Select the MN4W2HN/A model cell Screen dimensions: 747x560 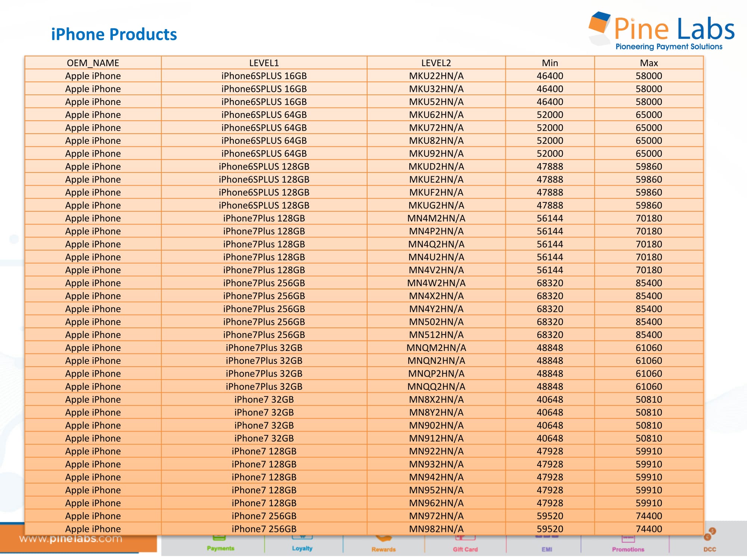[436, 283]
